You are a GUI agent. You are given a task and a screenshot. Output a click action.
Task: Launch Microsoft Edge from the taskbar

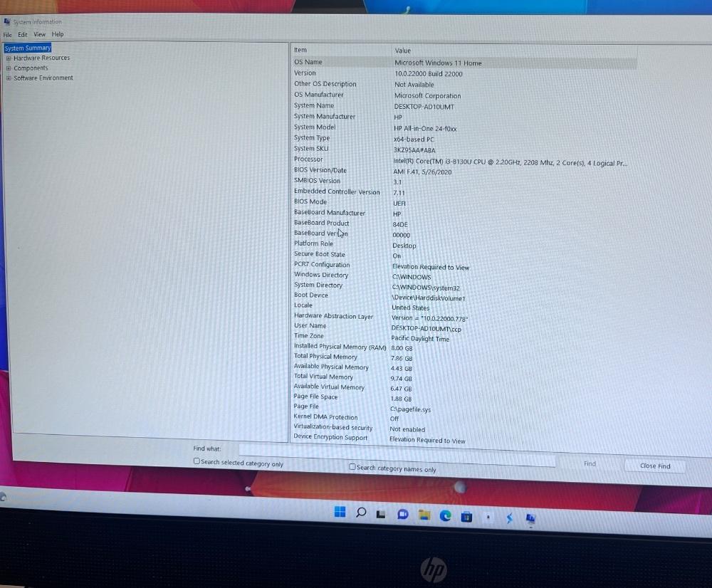tap(446, 516)
